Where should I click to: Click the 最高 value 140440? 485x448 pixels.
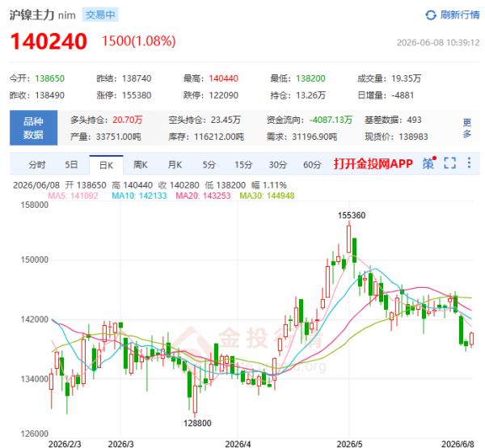pos(224,78)
